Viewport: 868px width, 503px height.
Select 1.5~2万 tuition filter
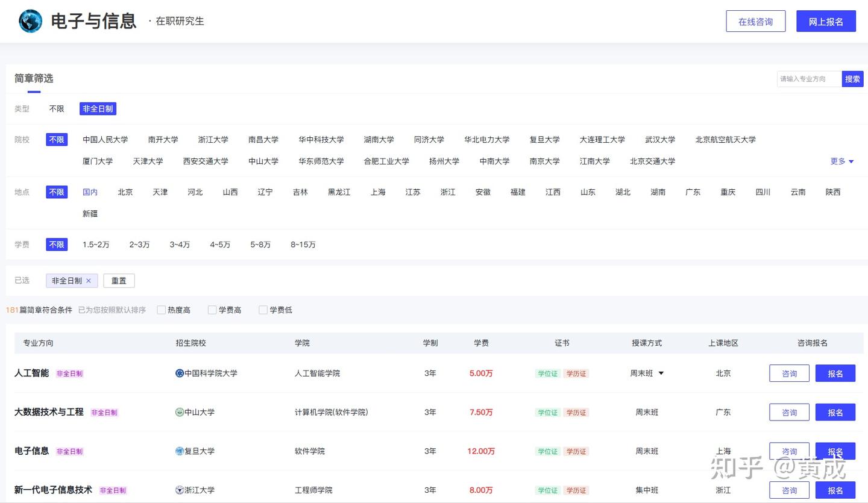(x=96, y=245)
